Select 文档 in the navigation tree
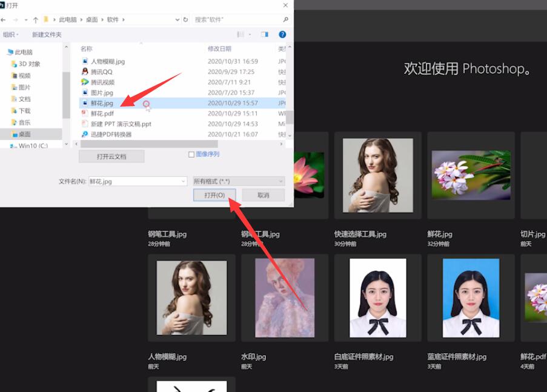 [x=24, y=99]
